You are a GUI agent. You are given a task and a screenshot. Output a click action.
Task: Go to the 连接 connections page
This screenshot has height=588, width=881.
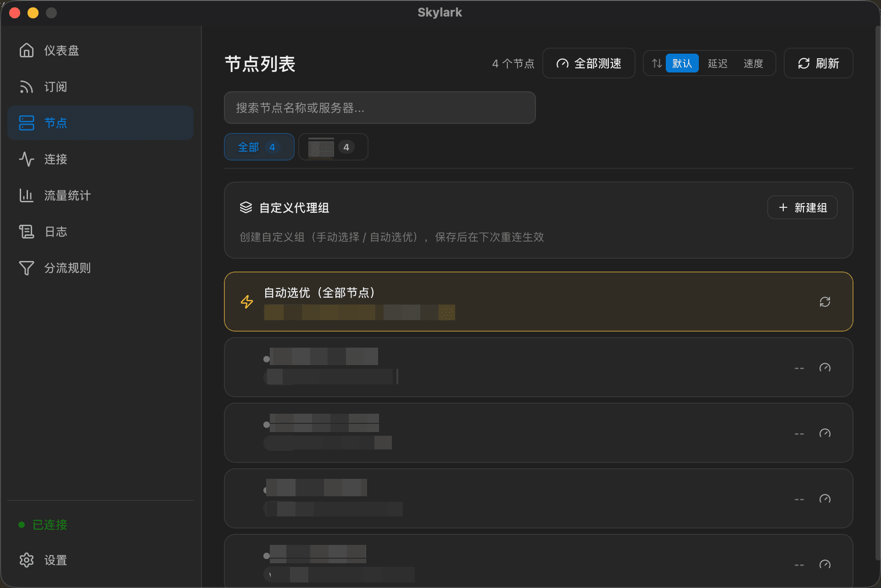[x=100, y=159]
